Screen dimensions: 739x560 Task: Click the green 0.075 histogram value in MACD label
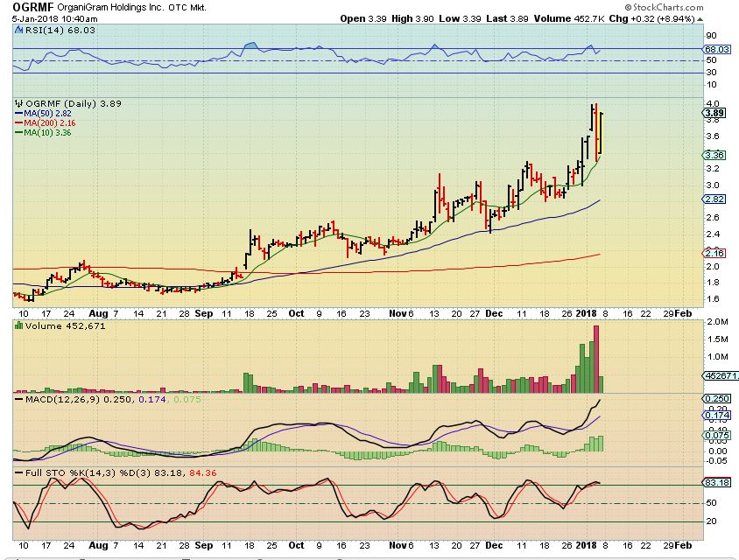187,399
